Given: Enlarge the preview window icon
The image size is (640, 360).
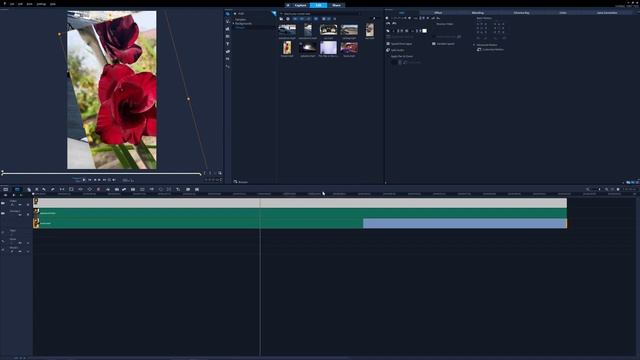Looking at the screenshot, I should point(220,173).
